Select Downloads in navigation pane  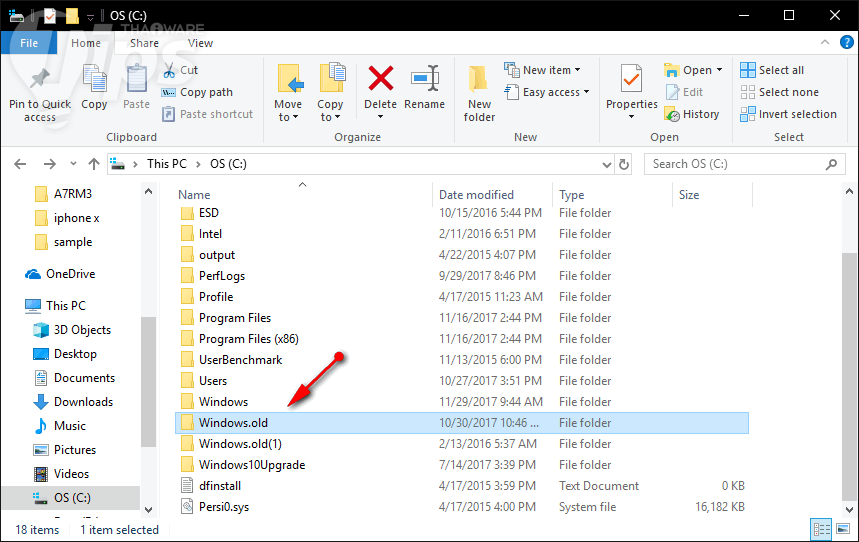[73, 402]
